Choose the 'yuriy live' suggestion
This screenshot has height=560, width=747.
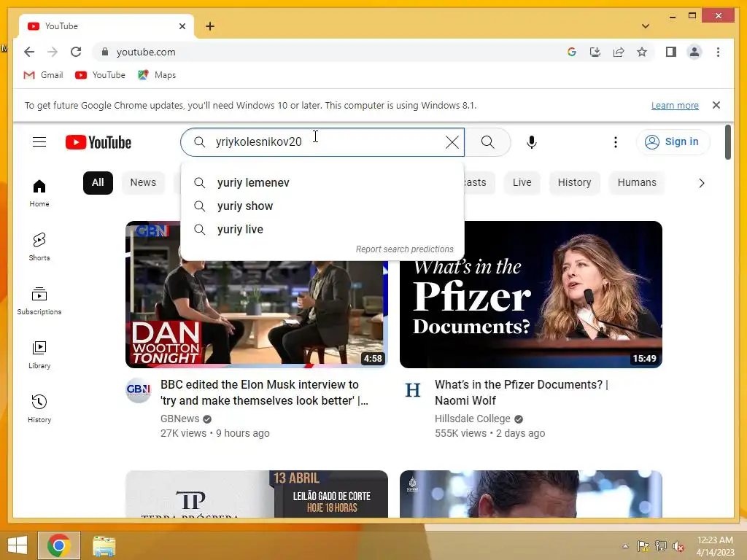(322, 230)
